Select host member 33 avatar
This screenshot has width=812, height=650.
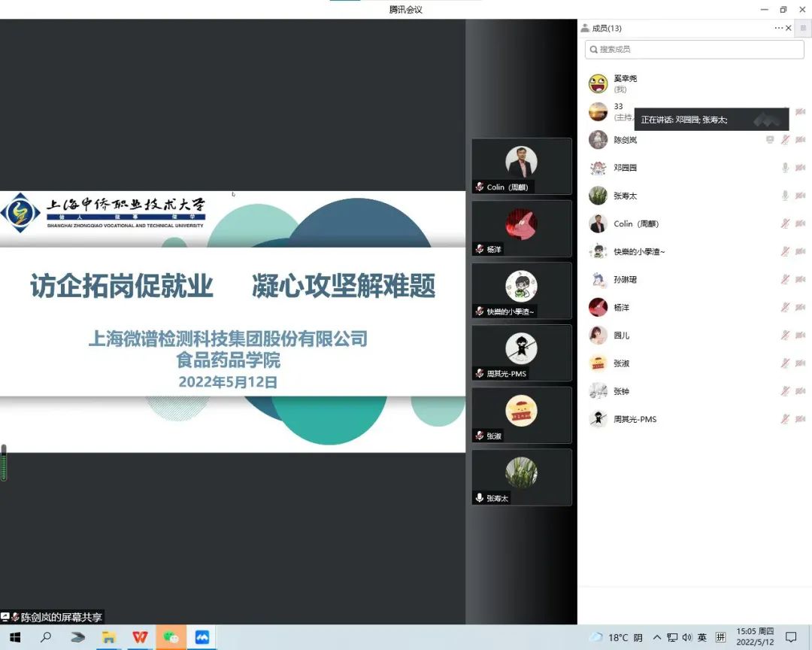(x=598, y=111)
